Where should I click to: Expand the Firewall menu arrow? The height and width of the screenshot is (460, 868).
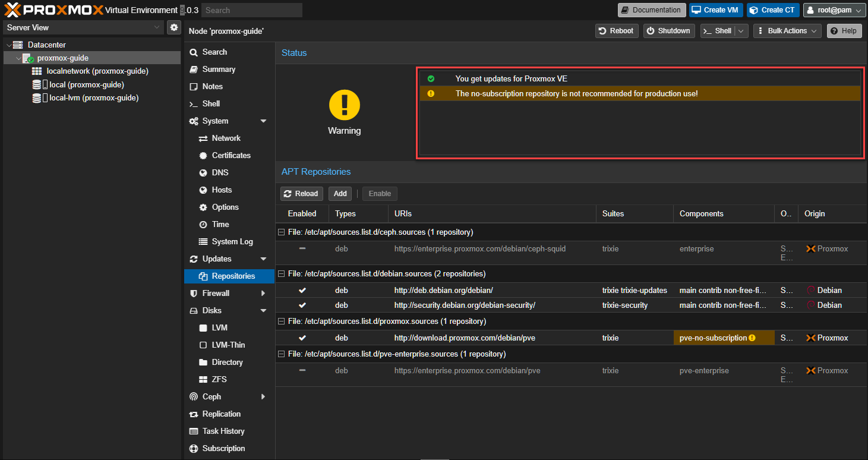click(x=263, y=293)
